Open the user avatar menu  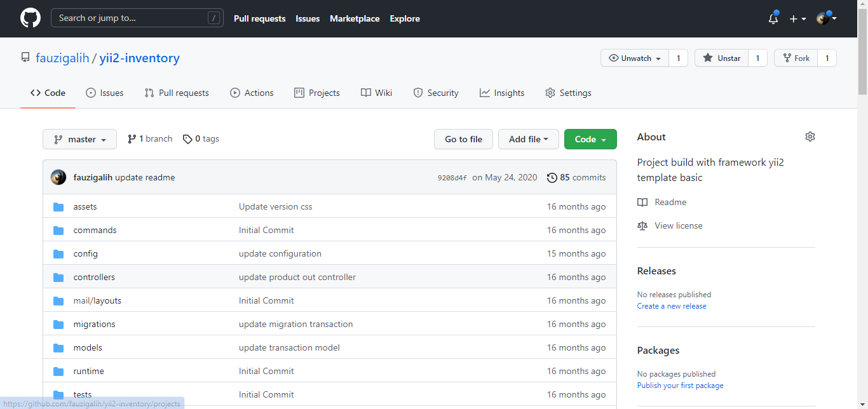click(827, 18)
